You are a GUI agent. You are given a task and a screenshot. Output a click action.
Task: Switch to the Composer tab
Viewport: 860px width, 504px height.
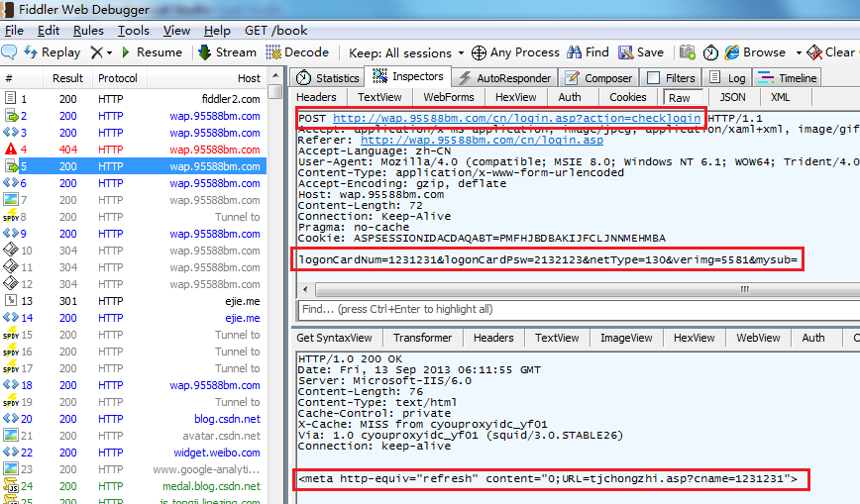(x=598, y=78)
